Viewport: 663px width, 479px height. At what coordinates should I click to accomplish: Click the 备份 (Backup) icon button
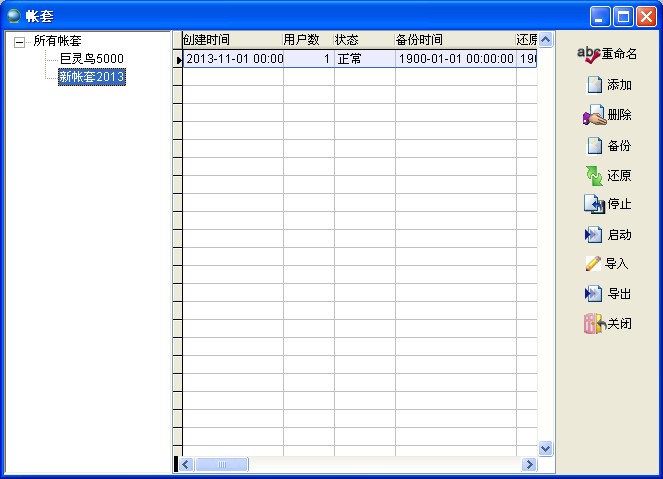[594, 145]
